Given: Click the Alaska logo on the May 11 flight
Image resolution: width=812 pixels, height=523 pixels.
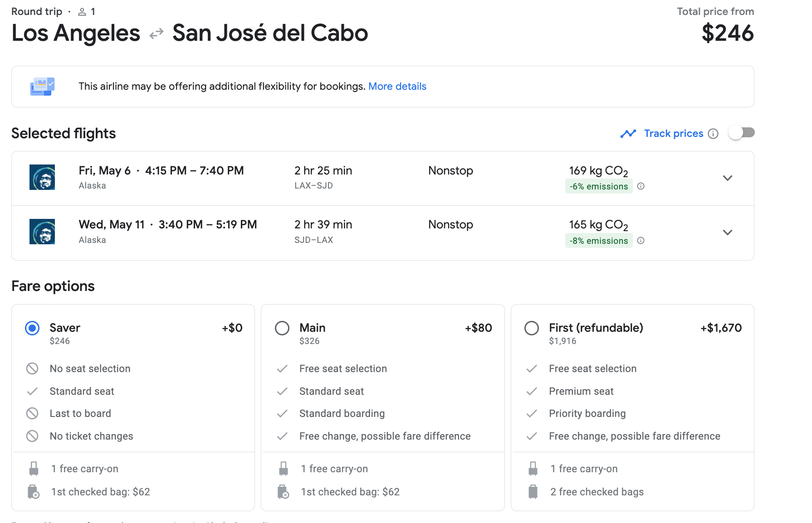Looking at the screenshot, I should pos(42,232).
